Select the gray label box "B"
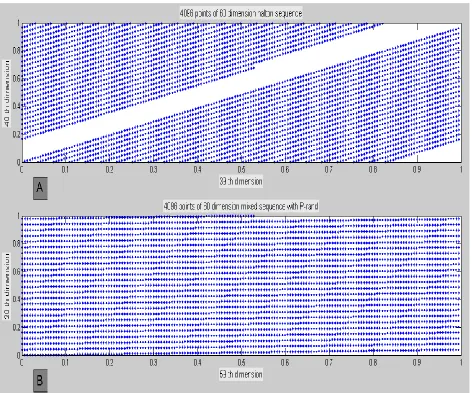This screenshot has height=393, width=472. coord(40,381)
